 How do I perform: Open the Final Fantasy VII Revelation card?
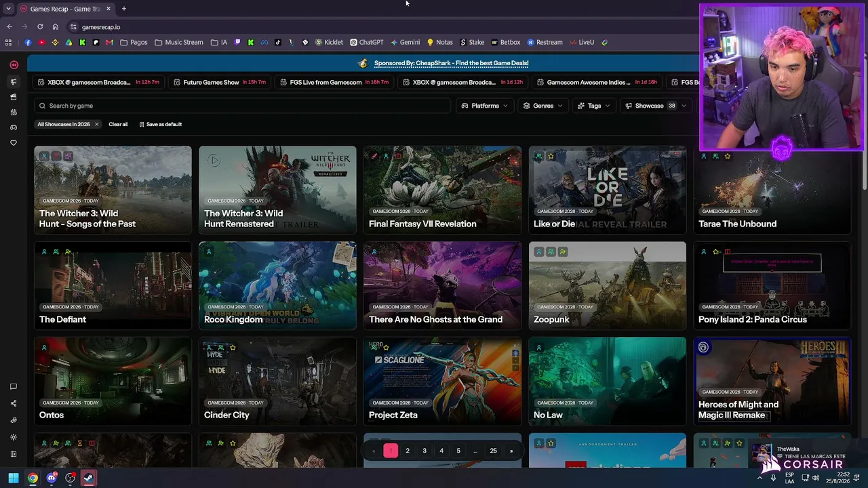point(442,190)
